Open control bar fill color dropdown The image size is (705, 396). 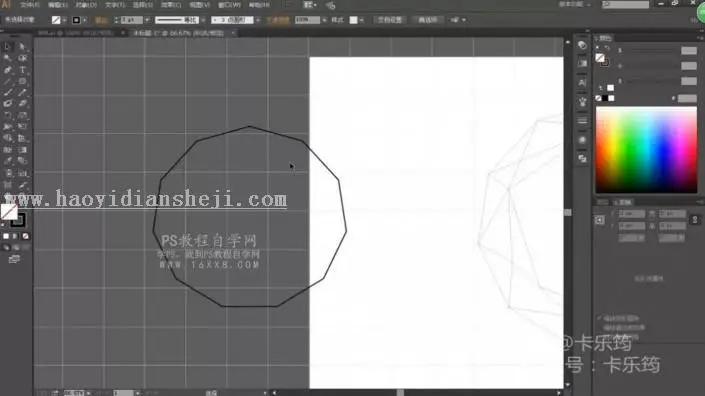pyautogui.click(x=64, y=20)
